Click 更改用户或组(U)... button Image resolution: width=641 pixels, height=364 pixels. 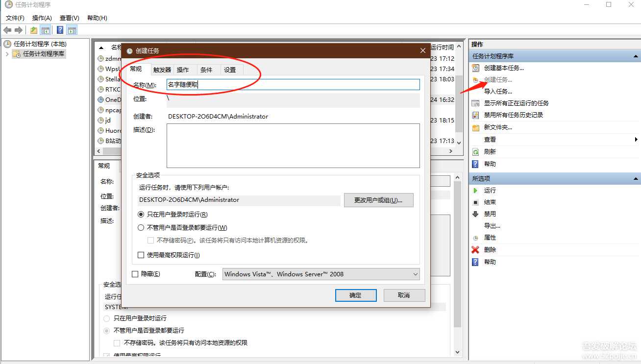click(x=378, y=200)
